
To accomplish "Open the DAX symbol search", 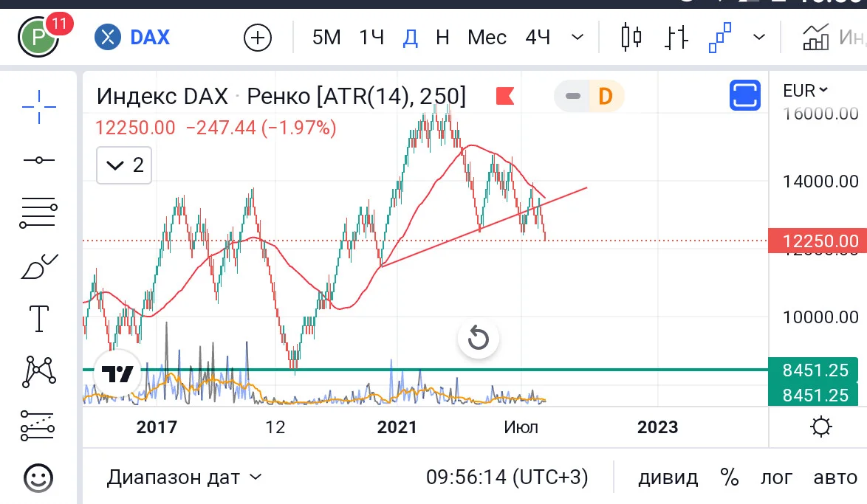I will pyautogui.click(x=133, y=38).
